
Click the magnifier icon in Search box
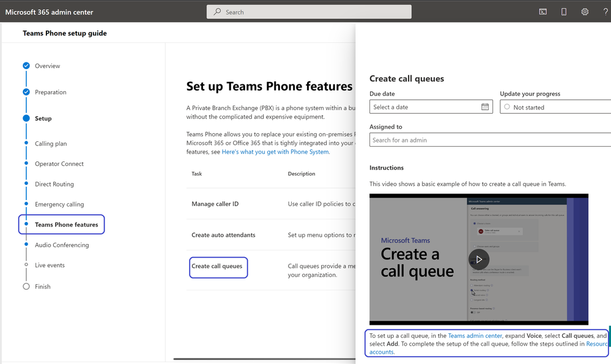coord(217,12)
